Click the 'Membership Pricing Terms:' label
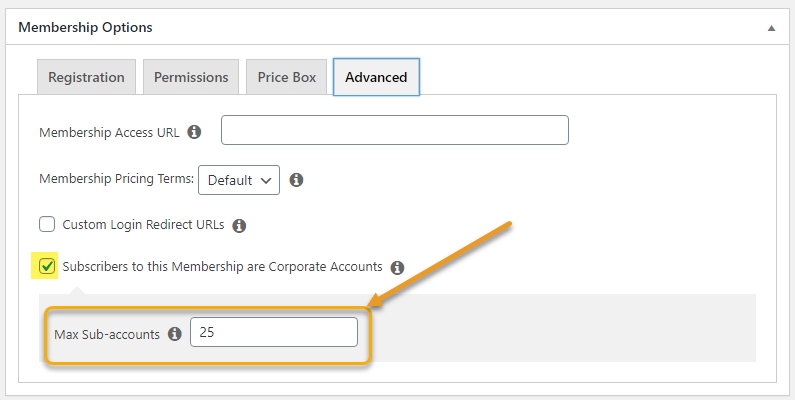The height and width of the screenshot is (400, 795). pos(117,179)
